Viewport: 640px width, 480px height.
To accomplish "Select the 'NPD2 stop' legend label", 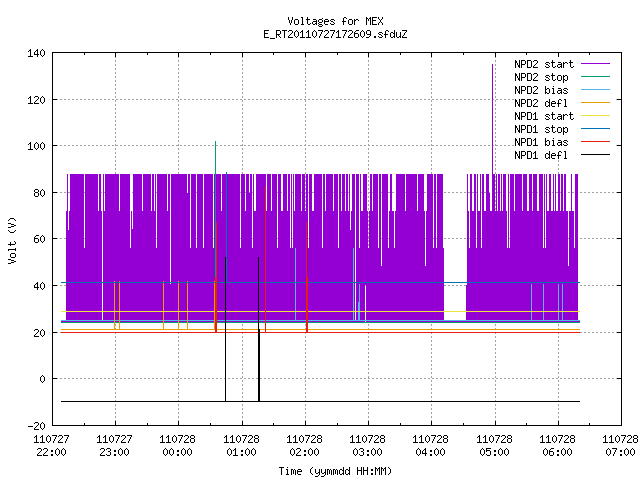I will tap(541, 77).
